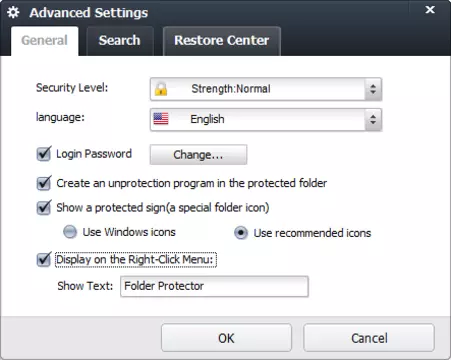Uncheck Display on the Right-Click Menu
Viewport: 451px width, 360px height.
(x=44, y=260)
